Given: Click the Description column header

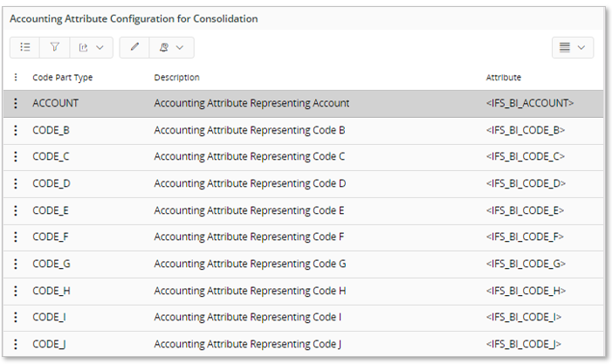Looking at the screenshot, I should [177, 78].
